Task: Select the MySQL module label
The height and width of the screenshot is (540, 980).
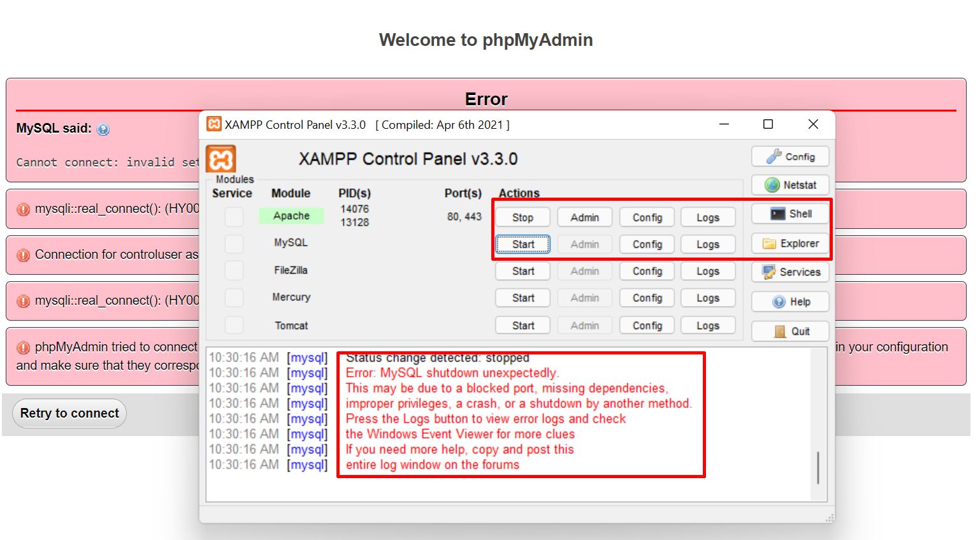Action: point(291,243)
